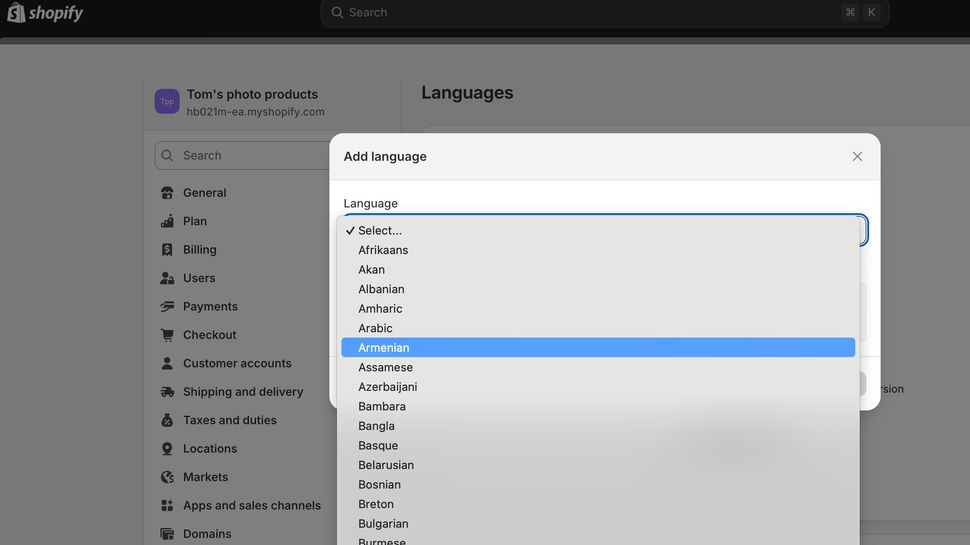Select the Basque language option

coord(378,446)
